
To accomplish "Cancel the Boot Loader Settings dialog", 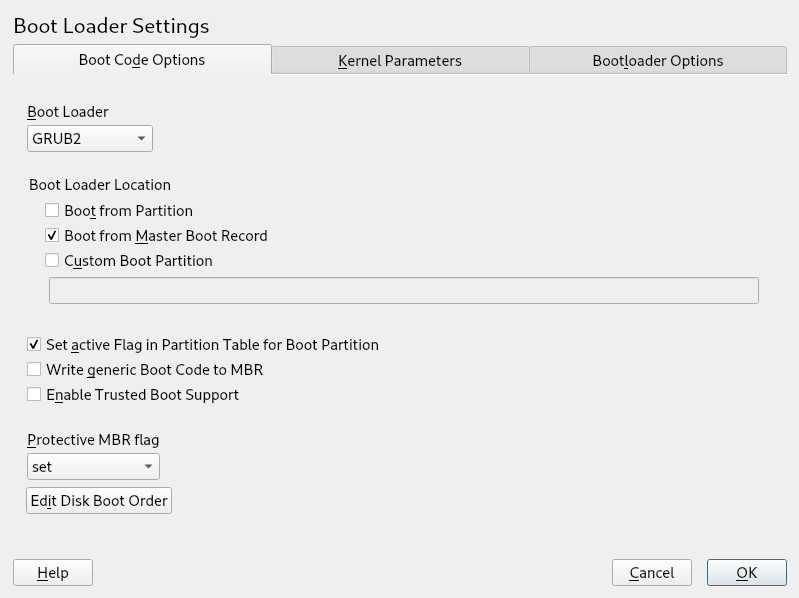I will point(651,572).
